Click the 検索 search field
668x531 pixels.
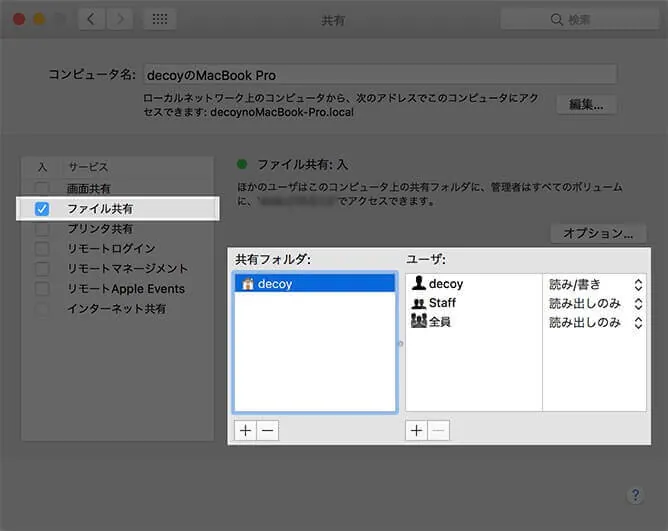(579, 19)
